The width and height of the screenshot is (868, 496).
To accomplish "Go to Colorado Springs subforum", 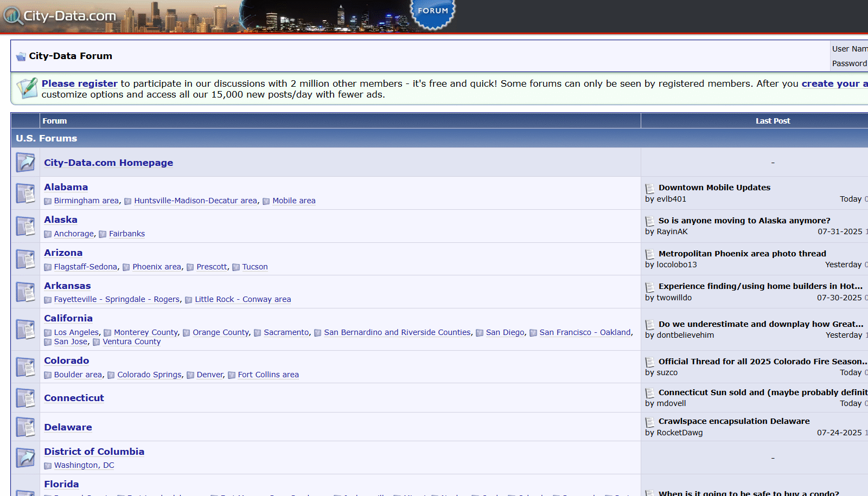I will click(149, 375).
